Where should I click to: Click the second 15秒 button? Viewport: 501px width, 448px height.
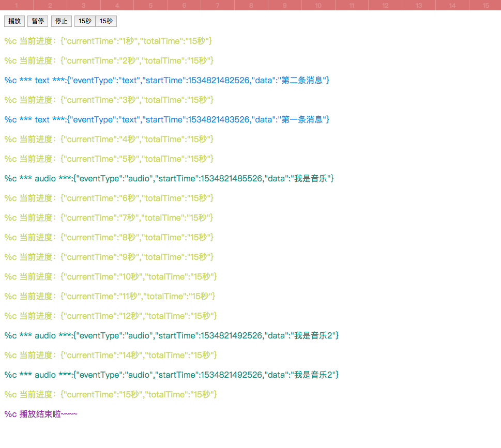[x=106, y=21]
